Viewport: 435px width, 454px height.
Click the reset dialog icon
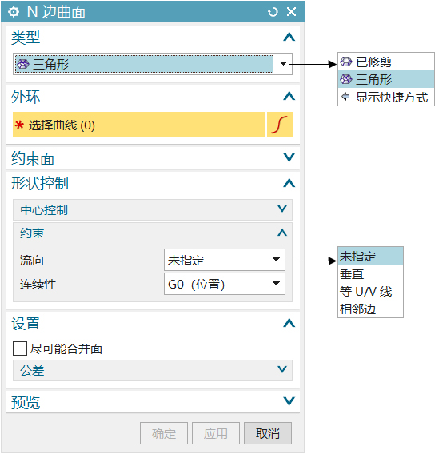point(272,12)
